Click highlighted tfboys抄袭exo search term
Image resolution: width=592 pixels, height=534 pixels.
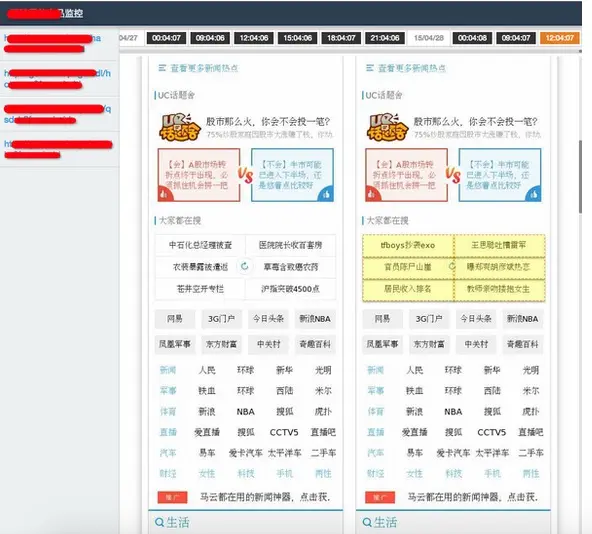pyautogui.click(x=408, y=245)
